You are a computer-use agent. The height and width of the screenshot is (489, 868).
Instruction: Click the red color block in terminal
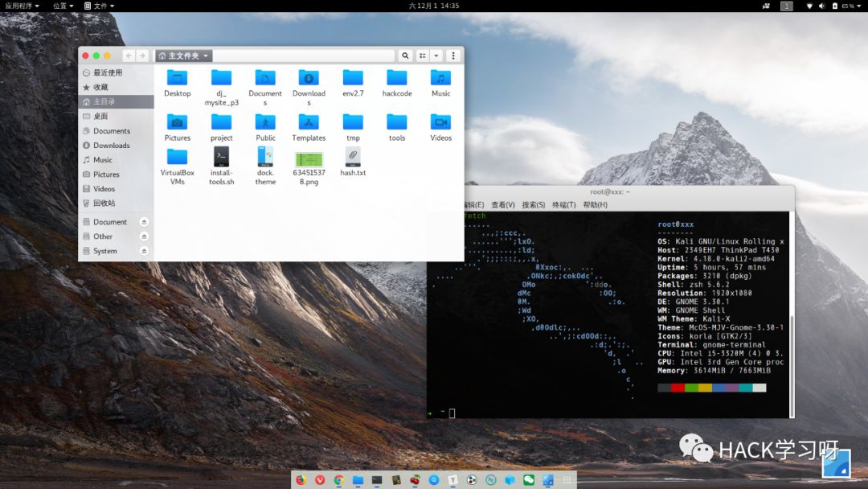coord(678,388)
